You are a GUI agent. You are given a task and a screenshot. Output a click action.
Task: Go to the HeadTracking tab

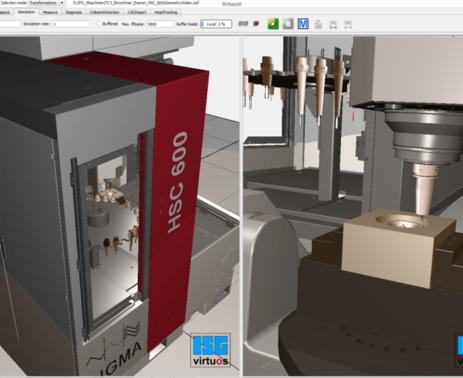tap(166, 12)
